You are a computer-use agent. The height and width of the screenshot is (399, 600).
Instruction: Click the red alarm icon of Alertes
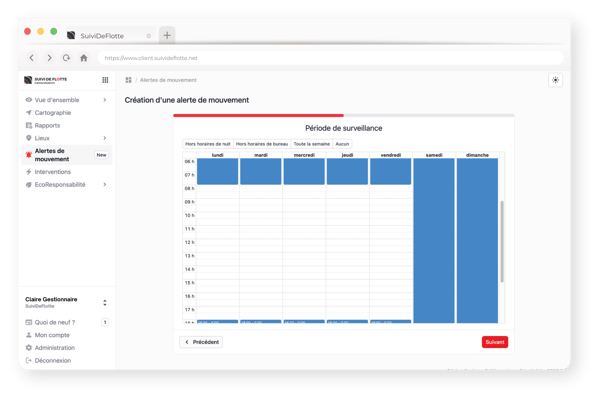(28, 155)
